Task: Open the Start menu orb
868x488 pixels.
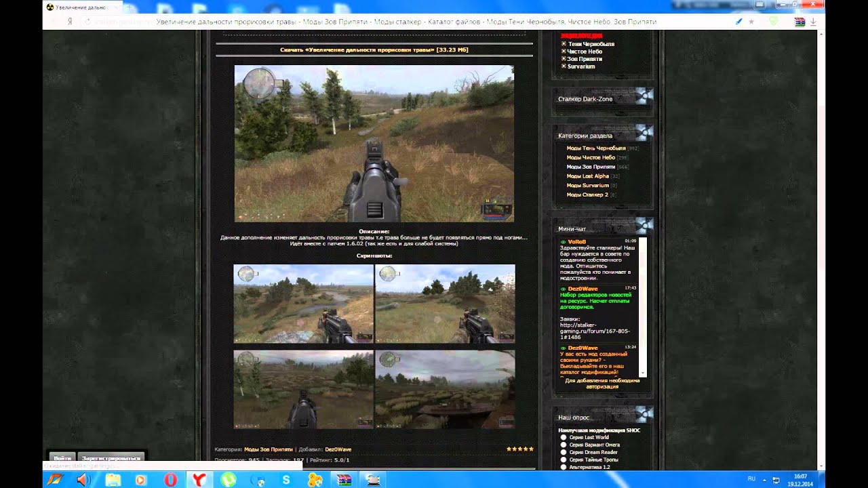Action: point(54,480)
